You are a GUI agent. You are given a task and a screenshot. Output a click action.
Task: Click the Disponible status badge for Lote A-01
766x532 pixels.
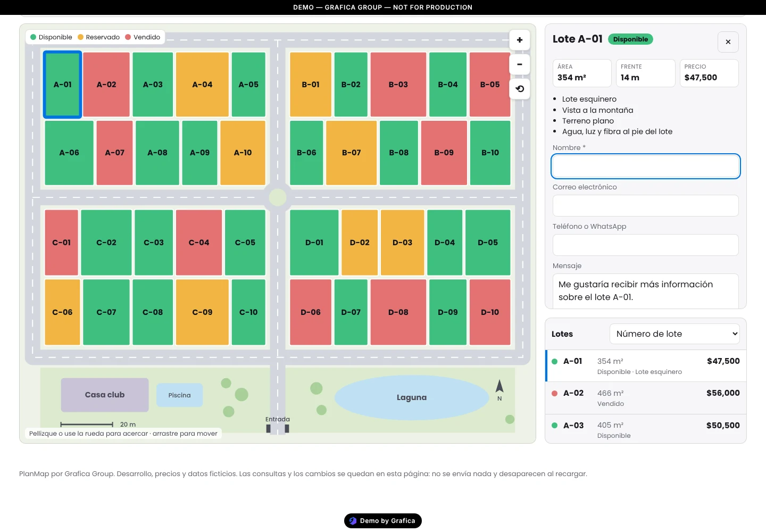630,39
